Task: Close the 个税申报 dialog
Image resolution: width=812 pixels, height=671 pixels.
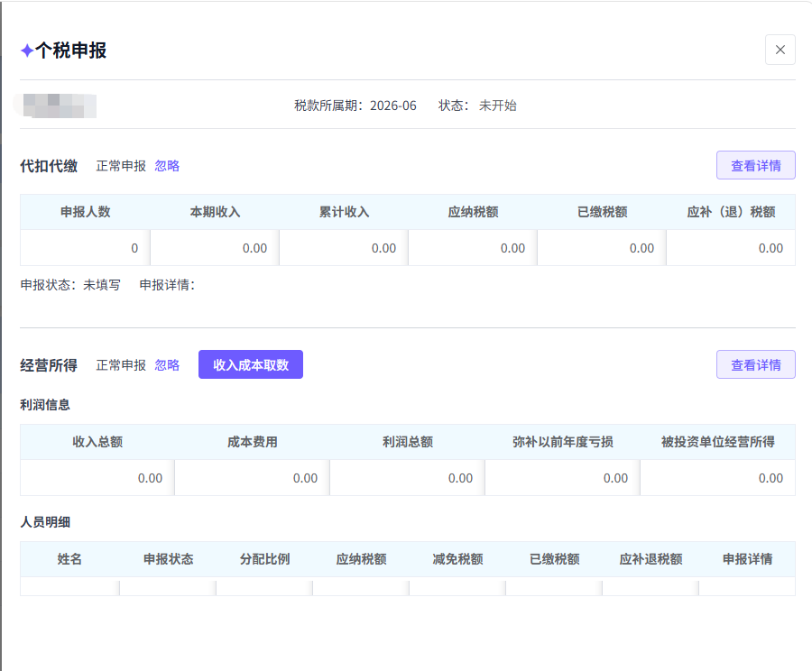Action: click(780, 50)
